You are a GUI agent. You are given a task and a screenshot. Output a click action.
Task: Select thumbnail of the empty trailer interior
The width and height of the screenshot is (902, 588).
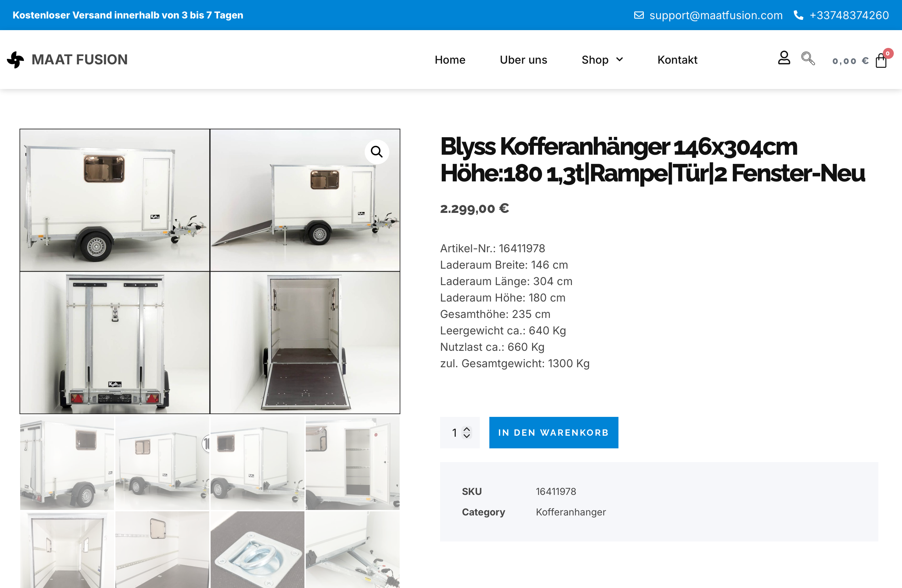pos(67,550)
